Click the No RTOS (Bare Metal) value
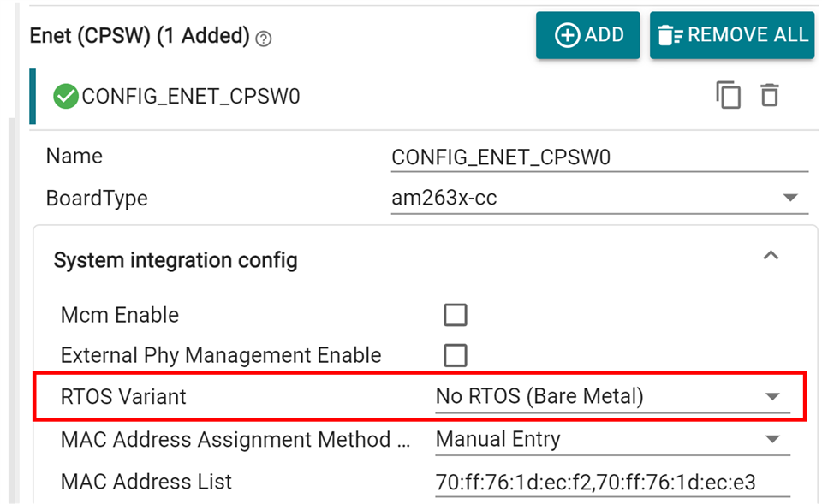Image resolution: width=822 pixels, height=504 pixels. (539, 396)
